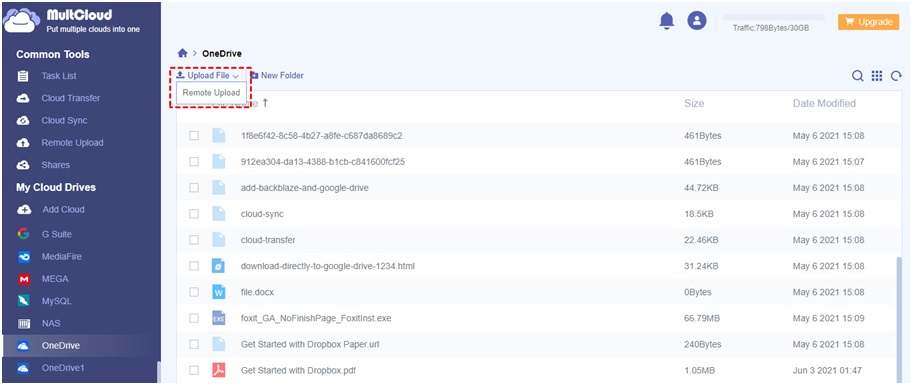Click OneDrive in the breadcrumb

(x=222, y=54)
